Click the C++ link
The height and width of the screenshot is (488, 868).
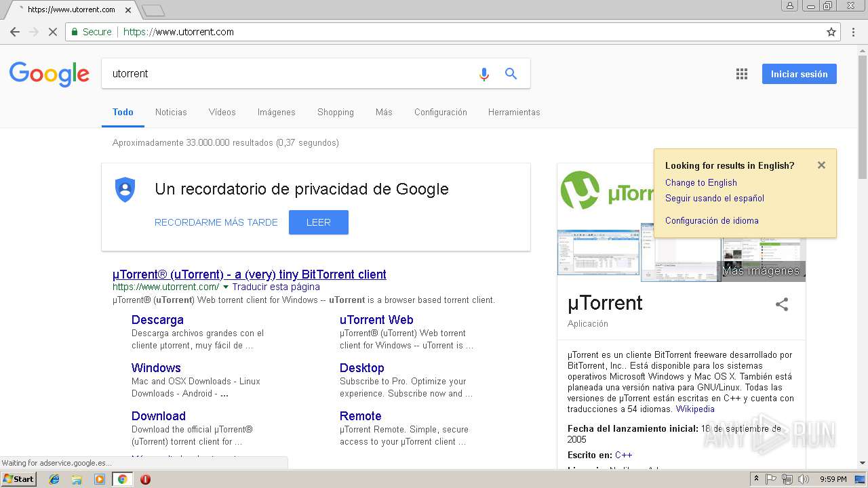(x=624, y=455)
